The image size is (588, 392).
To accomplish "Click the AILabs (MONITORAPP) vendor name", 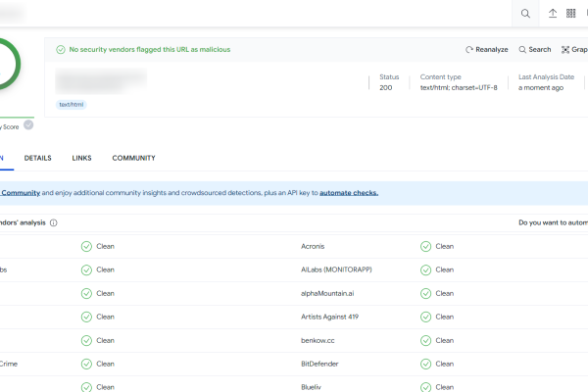I will tap(336, 269).
